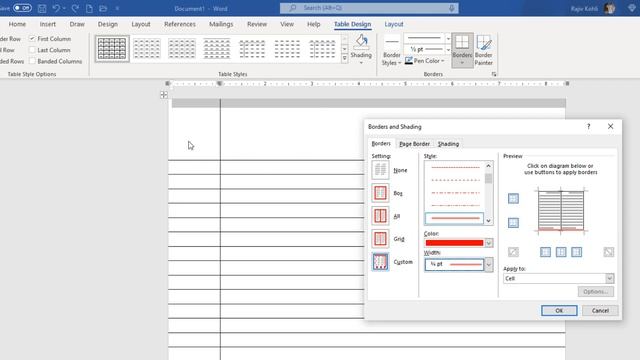Toggle left border button in Preview
Viewport: 640px width, 360px height.
click(545, 252)
